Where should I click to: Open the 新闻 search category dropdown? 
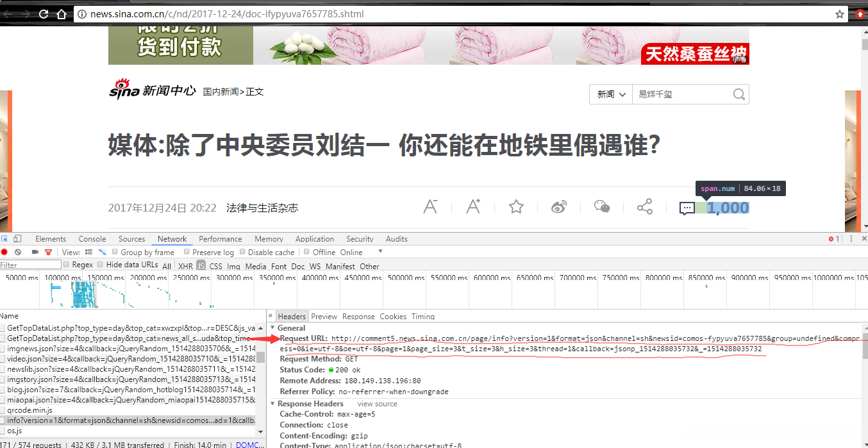(x=611, y=94)
